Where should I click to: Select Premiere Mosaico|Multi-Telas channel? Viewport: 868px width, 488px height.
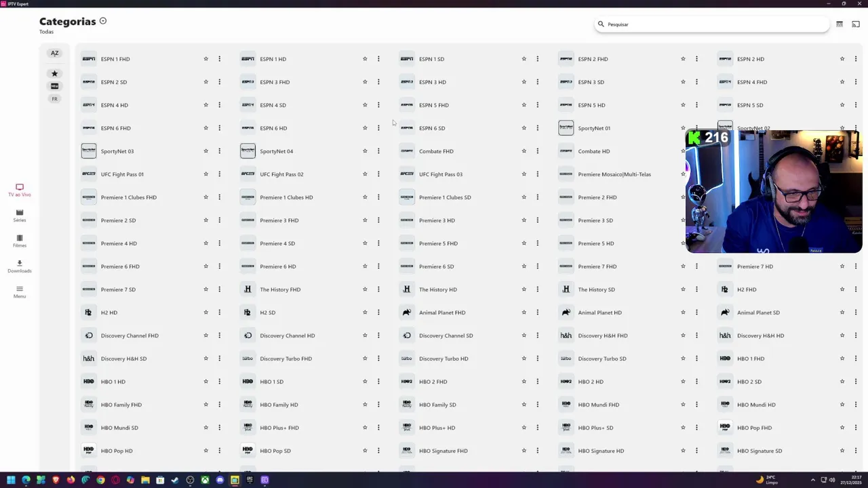click(x=614, y=174)
